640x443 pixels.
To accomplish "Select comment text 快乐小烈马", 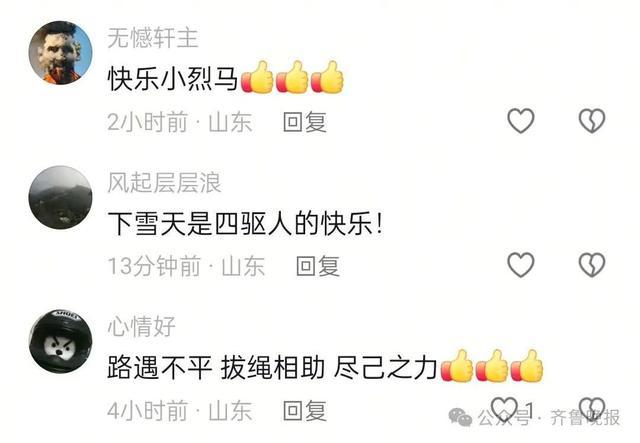I will coord(173,78).
